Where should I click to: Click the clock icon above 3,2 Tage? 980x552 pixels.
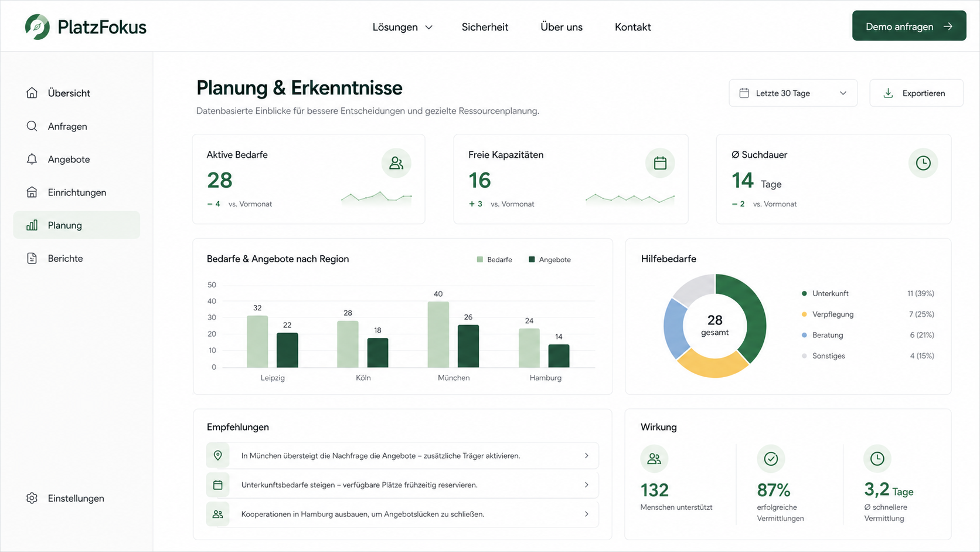877,459
